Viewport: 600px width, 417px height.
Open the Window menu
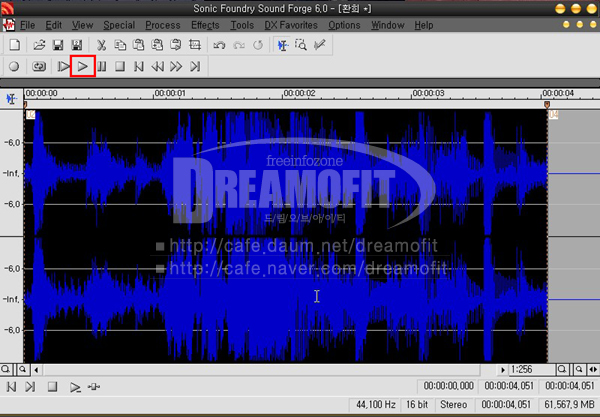tap(388, 25)
